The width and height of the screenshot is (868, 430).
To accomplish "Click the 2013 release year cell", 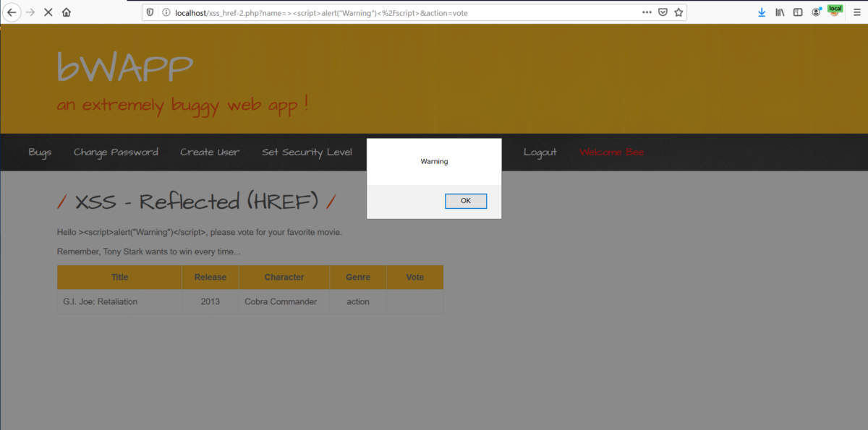I will 210,301.
